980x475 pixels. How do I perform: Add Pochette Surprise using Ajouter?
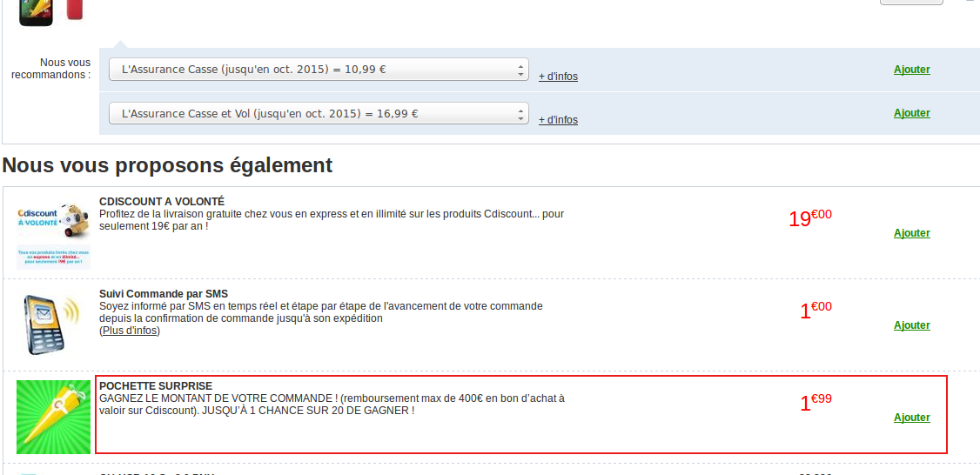click(x=911, y=418)
